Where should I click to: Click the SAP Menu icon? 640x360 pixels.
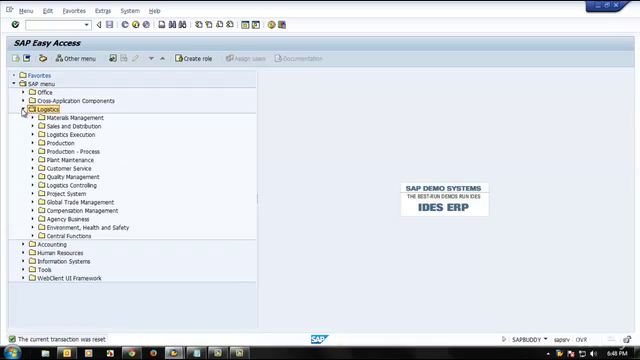(27, 58)
